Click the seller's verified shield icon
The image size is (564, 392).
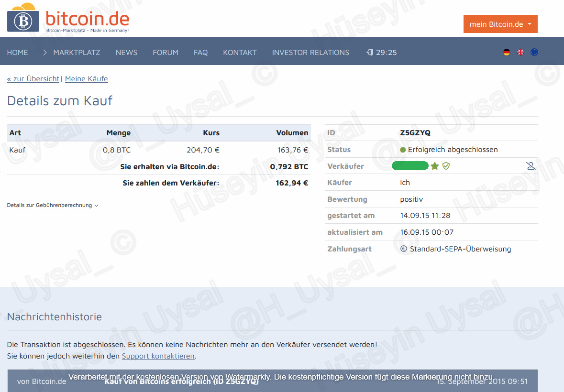click(x=446, y=166)
